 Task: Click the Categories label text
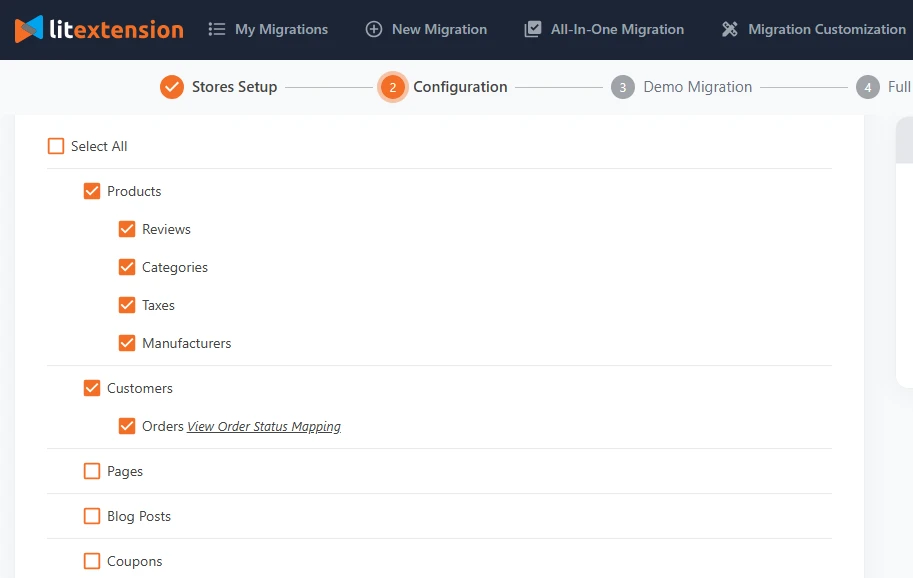coord(175,268)
